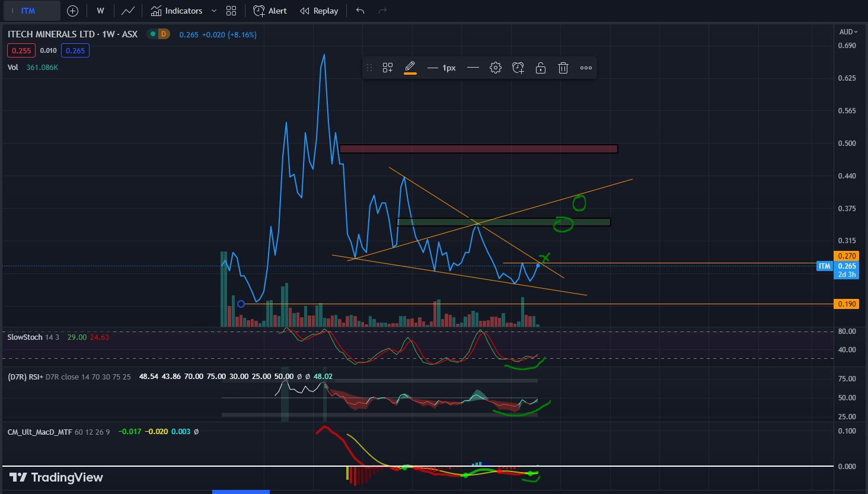Select the Vol indicator legend
The image size is (868, 494).
point(13,67)
